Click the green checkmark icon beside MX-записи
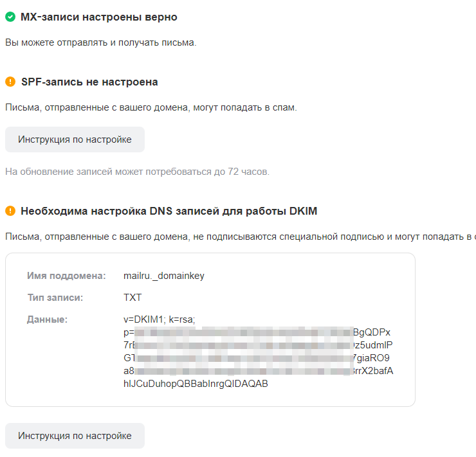 coord(10,17)
